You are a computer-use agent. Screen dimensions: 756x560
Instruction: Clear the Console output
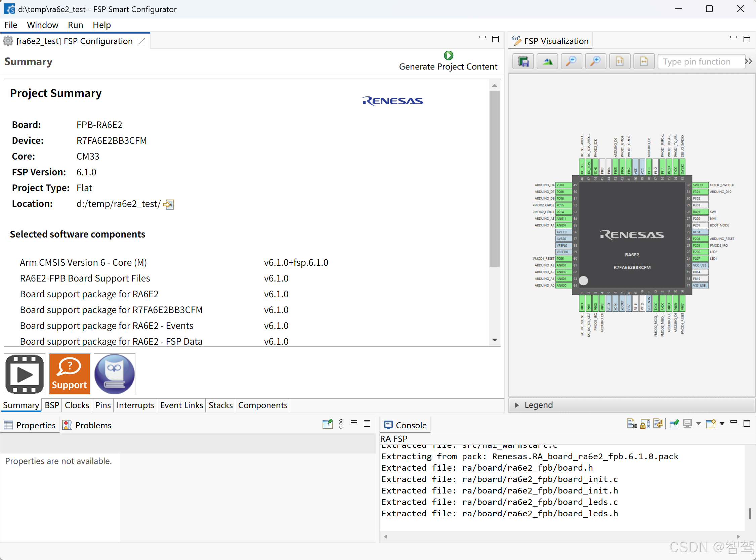(632, 424)
